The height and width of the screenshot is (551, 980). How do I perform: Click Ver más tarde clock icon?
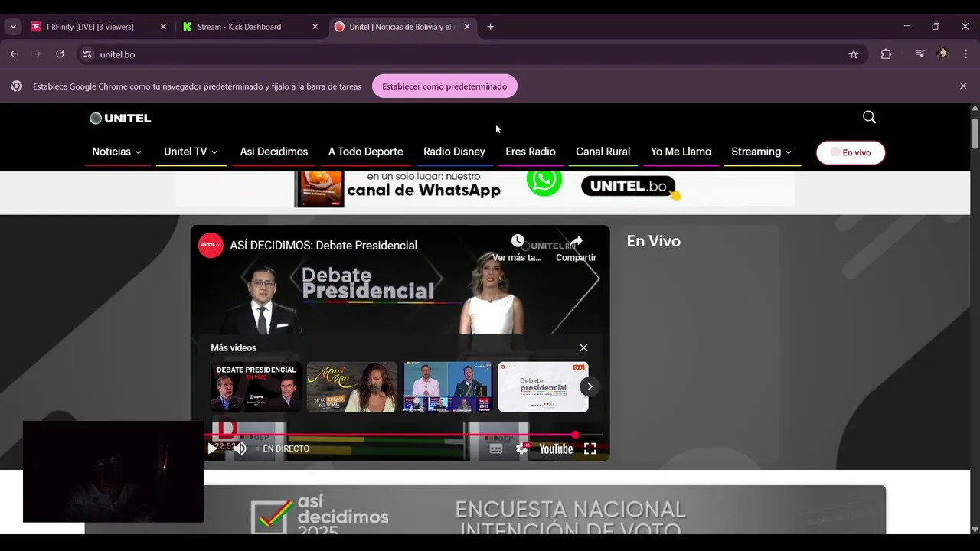pos(518,241)
